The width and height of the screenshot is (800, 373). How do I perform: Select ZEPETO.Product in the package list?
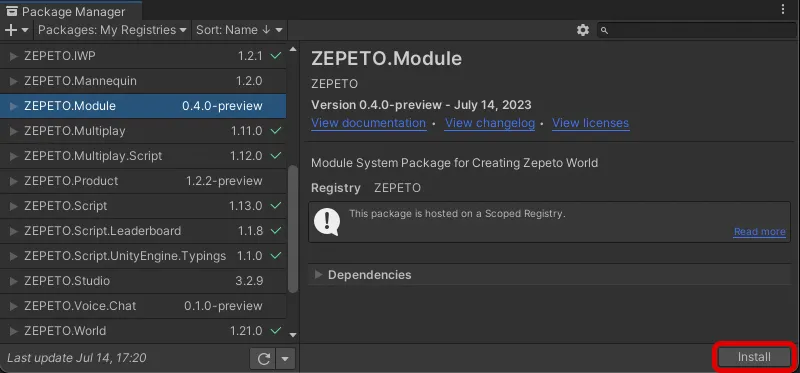[143, 181]
